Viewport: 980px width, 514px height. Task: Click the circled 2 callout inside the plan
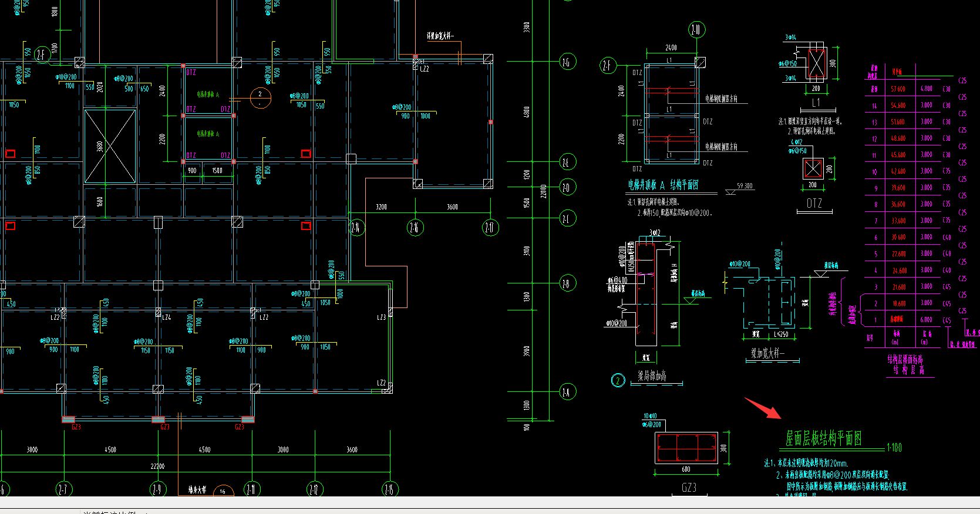coord(260,98)
